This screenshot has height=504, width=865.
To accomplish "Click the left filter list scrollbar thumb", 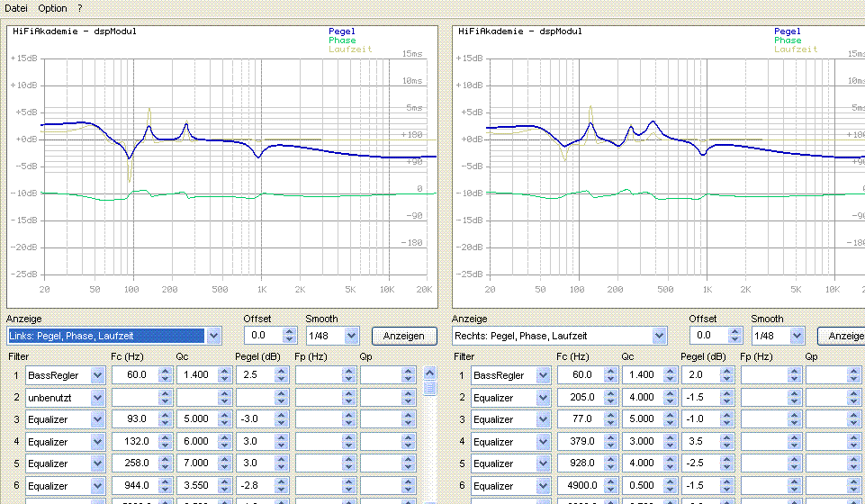I will click(x=430, y=389).
